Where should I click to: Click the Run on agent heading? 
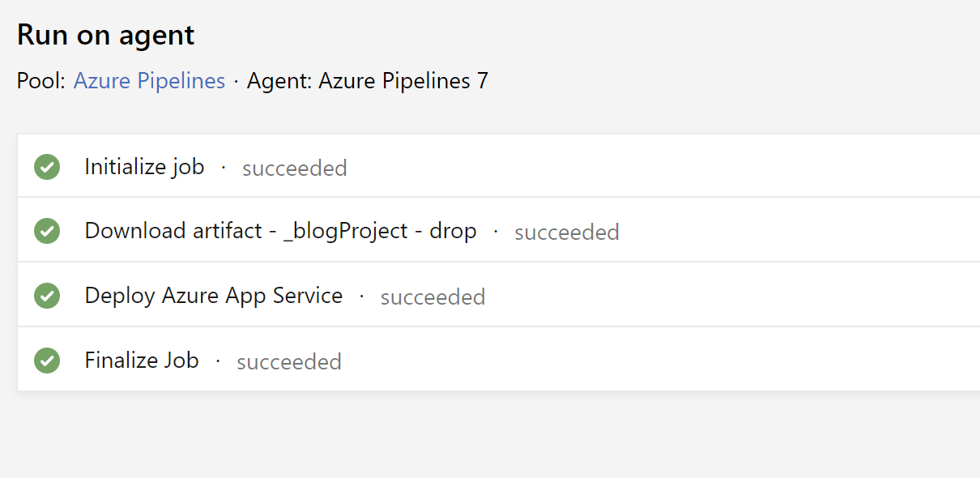pyautogui.click(x=105, y=35)
